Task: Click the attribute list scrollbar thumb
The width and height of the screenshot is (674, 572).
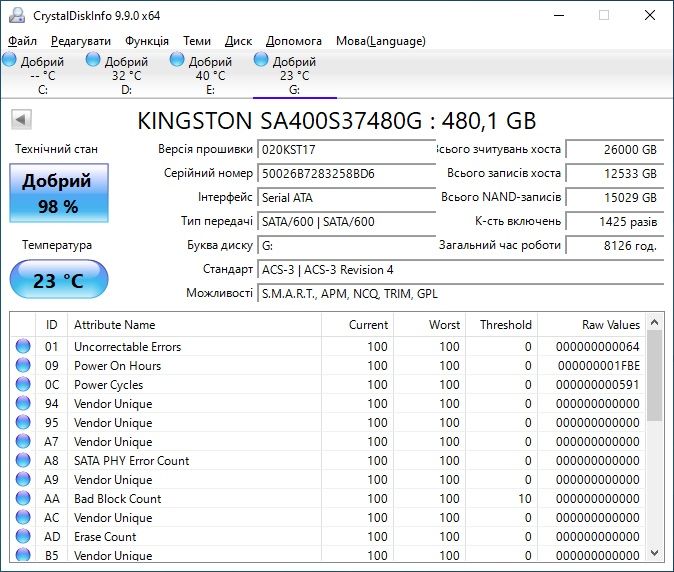Action: click(x=655, y=376)
